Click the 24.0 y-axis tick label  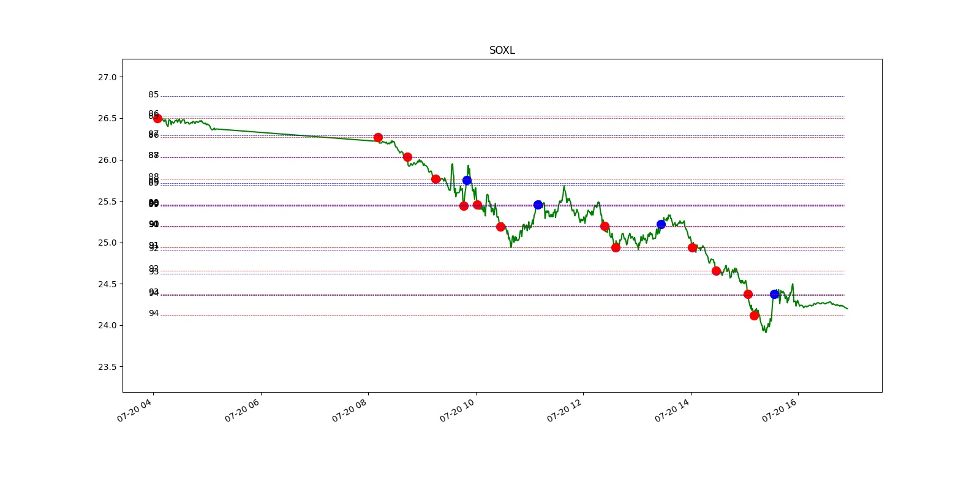coord(107,325)
